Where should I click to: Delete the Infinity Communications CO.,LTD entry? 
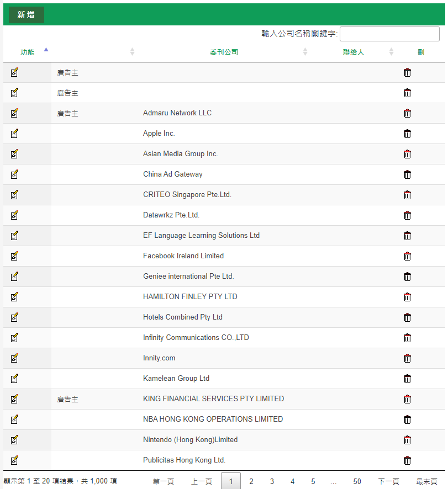(x=407, y=338)
